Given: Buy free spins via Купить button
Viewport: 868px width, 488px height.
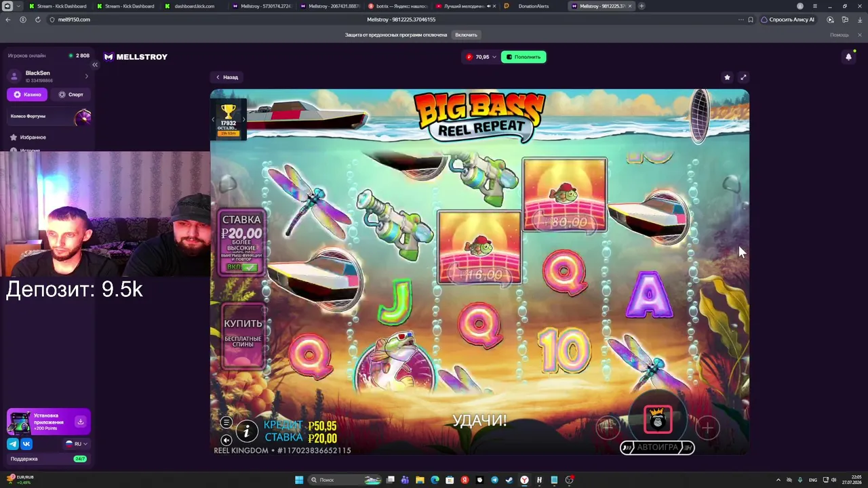Looking at the screenshot, I should (243, 335).
